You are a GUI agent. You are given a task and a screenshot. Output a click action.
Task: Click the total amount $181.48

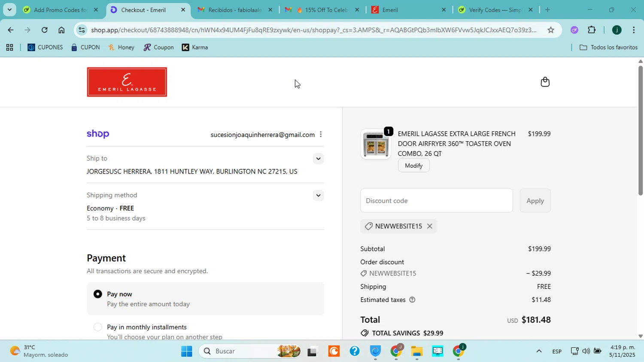(536, 320)
